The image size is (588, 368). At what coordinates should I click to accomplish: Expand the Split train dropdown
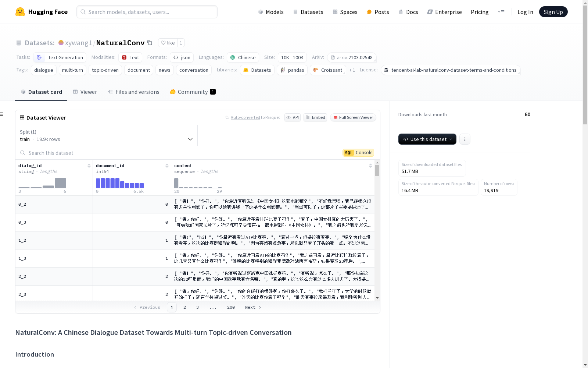[x=107, y=135]
